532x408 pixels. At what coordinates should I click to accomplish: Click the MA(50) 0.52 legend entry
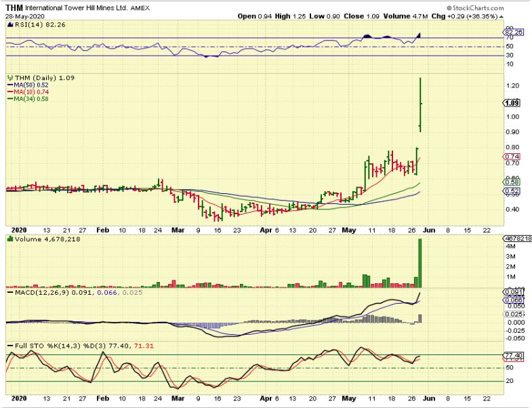pos(28,85)
